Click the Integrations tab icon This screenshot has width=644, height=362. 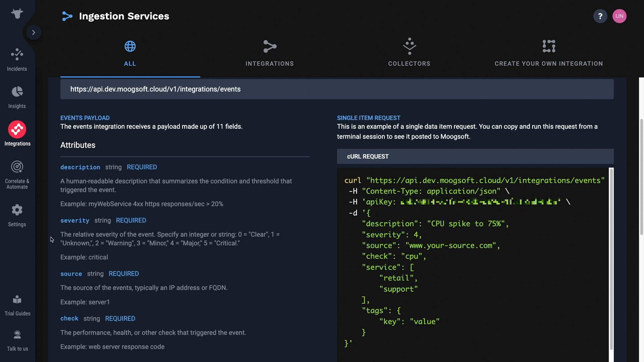(x=270, y=46)
